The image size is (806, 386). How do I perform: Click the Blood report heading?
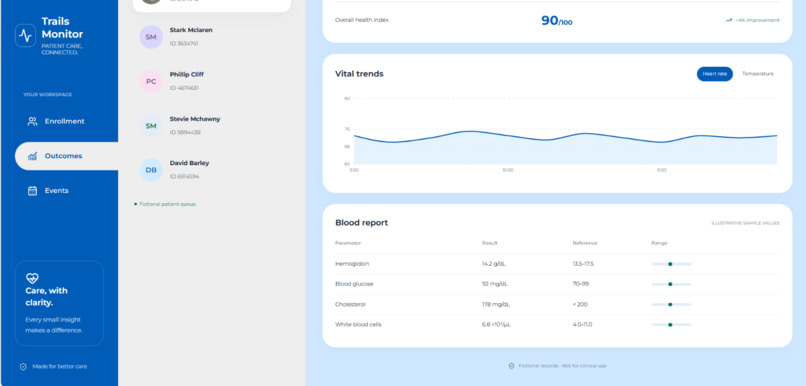click(x=361, y=223)
